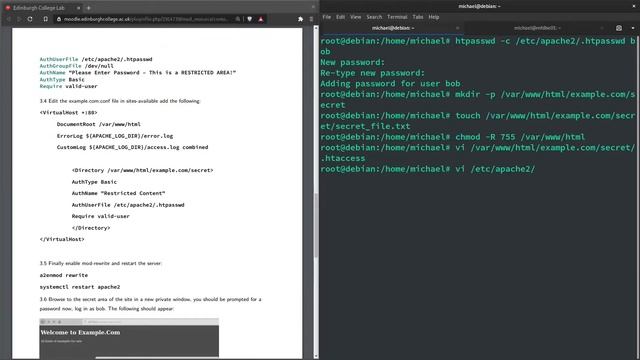Open the Brave Rewards triangle icon
This screenshot has width=640, height=360.
(261, 19)
